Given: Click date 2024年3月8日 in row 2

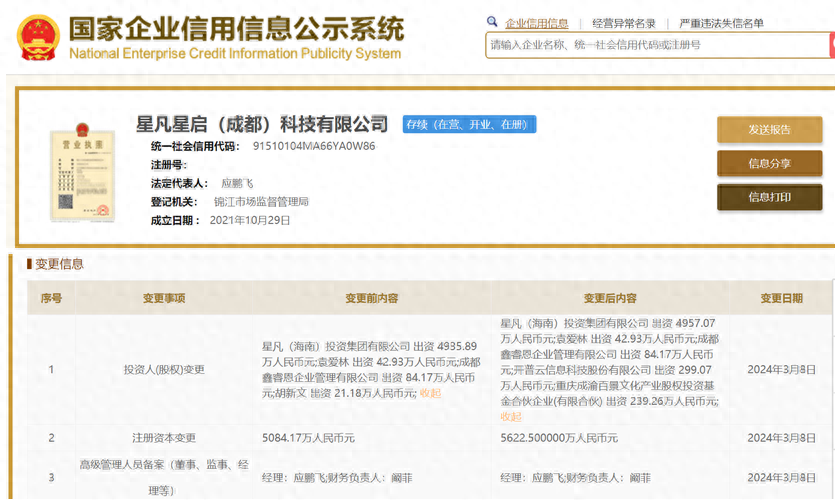Looking at the screenshot, I should tap(781, 438).
